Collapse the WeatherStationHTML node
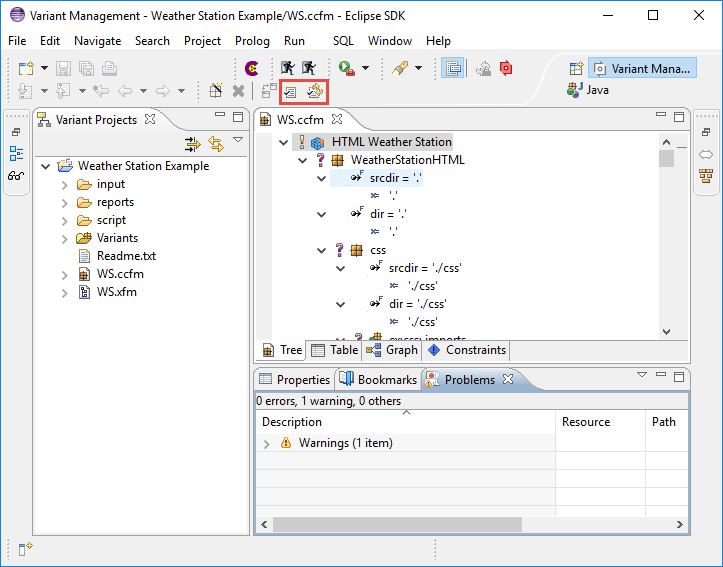Viewport: 723px width, 567px height. coord(302,160)
